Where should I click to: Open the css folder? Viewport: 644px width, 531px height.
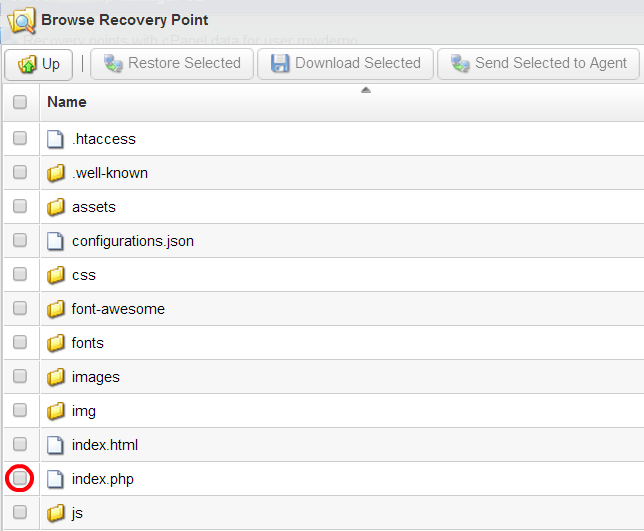pos(84,275)
